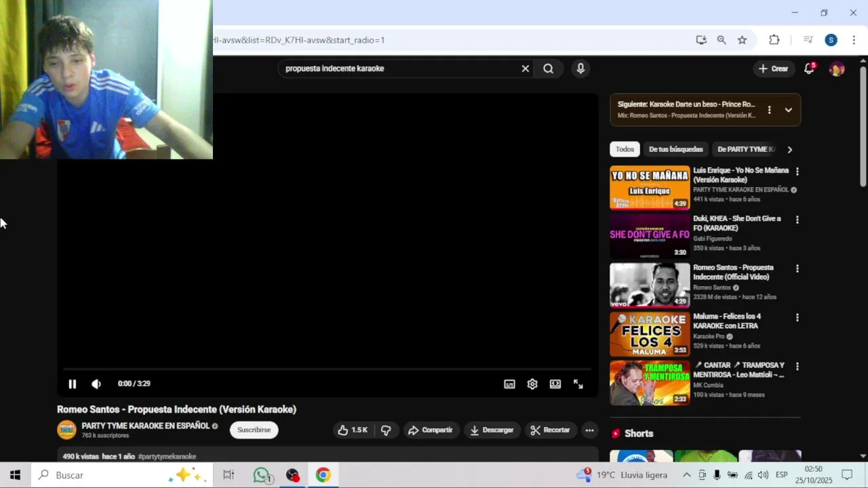Open Romeo Santos Official Video thumbnail
Image resolution: width=868 pixels, height=488 pixels.
[x=650, y=285]
